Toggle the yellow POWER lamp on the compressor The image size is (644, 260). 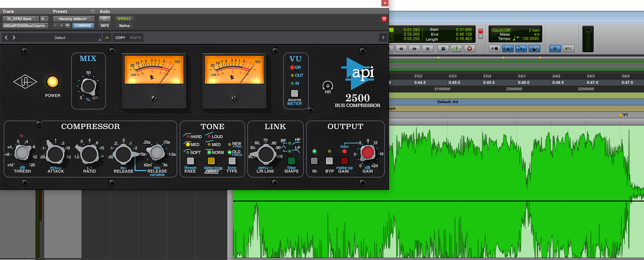point(53,82)
